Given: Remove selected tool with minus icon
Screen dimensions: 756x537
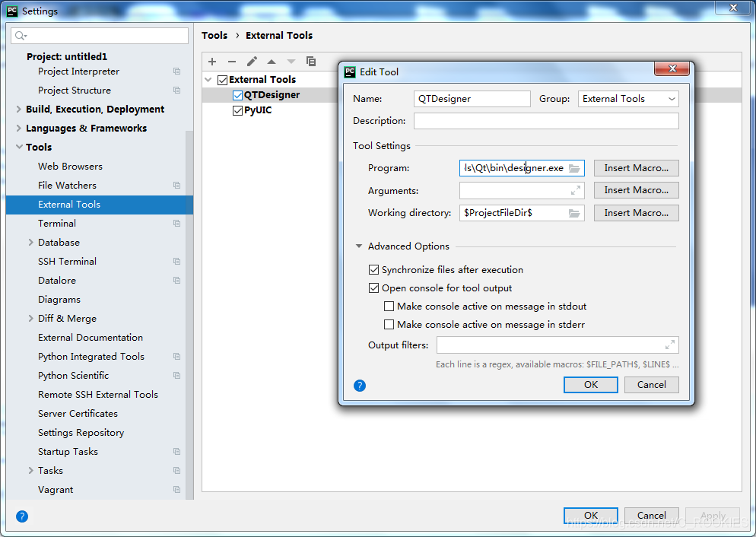Looking at the screenshot, I should pos(232,62).
